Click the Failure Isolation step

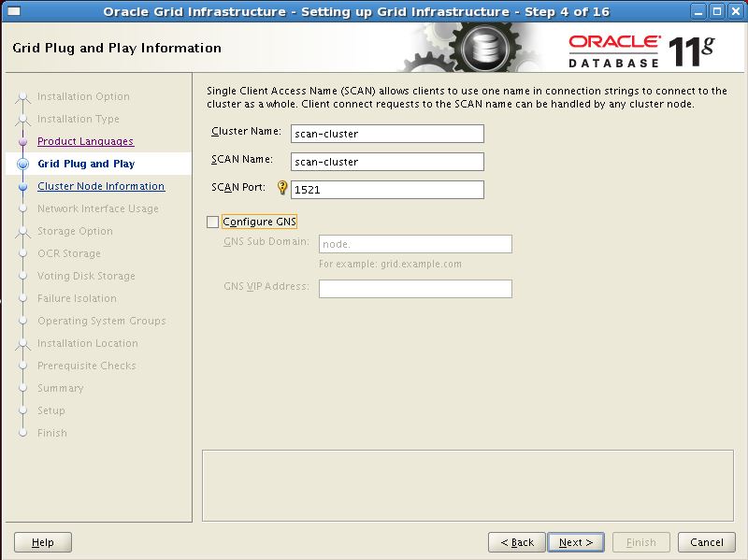(x=77, y=298)
